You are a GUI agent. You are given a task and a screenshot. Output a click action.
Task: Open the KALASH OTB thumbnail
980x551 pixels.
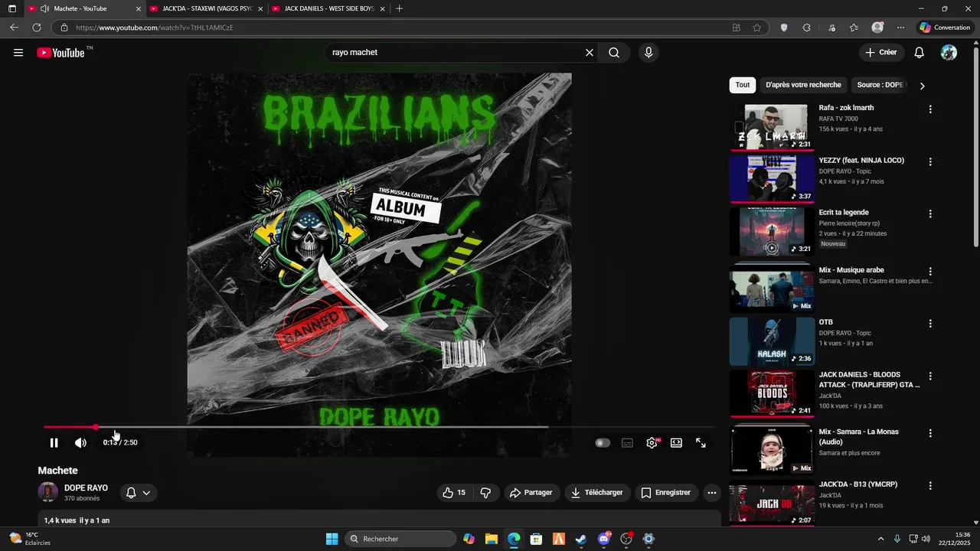[x=772, y=341]
